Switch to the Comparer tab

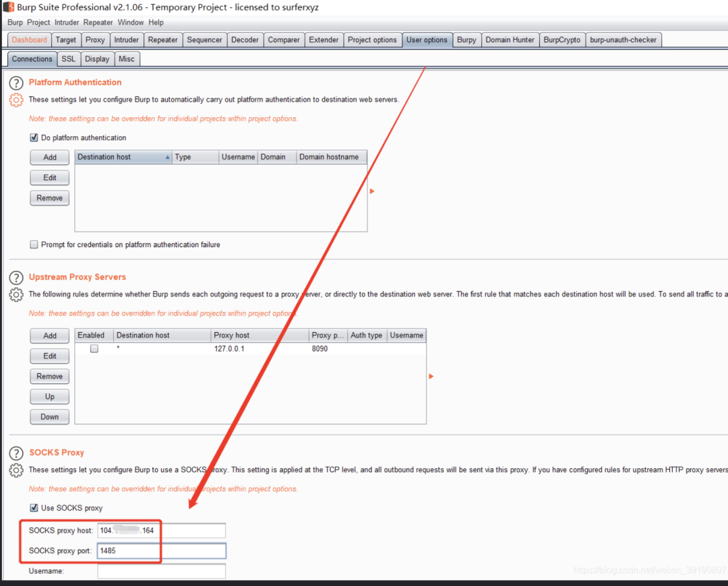coord(284,40)
